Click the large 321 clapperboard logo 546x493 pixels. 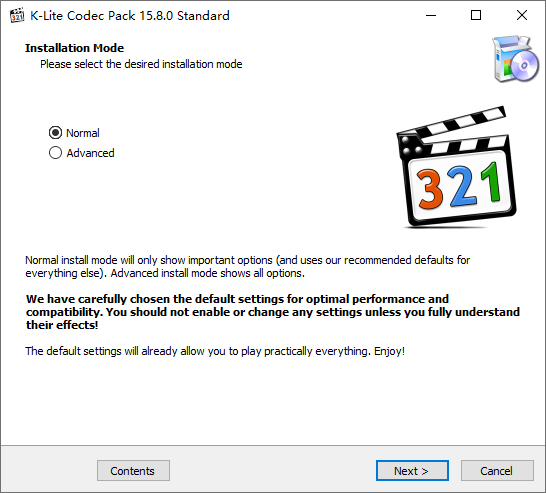coord(457,167)
